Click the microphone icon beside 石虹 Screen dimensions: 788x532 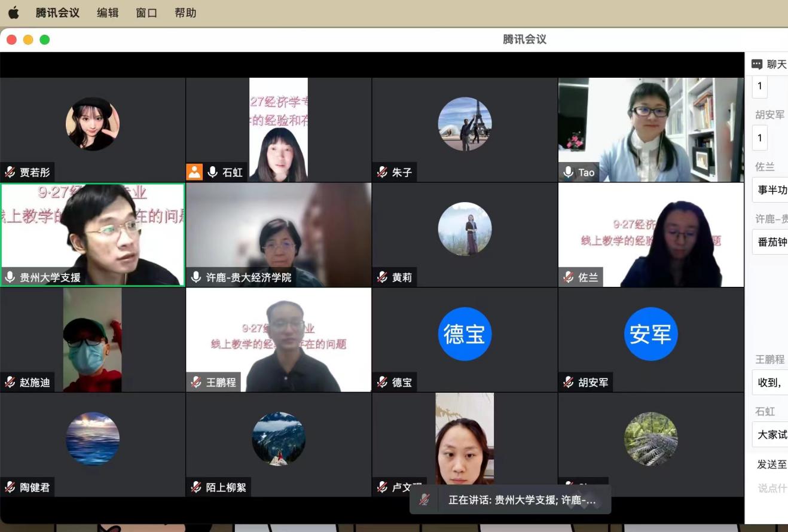coord(212,172)
